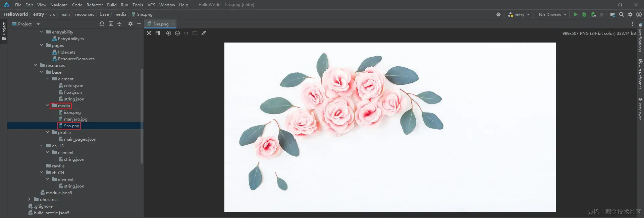644x218 pixels.
Task: Click resources in the breadcrumb path
Action: (85, 14)
